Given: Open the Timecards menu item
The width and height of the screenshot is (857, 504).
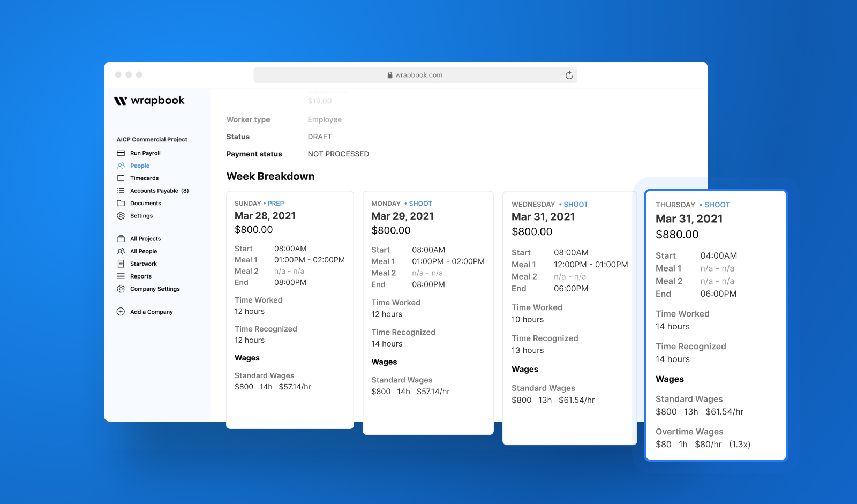Looking at the screenshot, I should click(144, 178).
